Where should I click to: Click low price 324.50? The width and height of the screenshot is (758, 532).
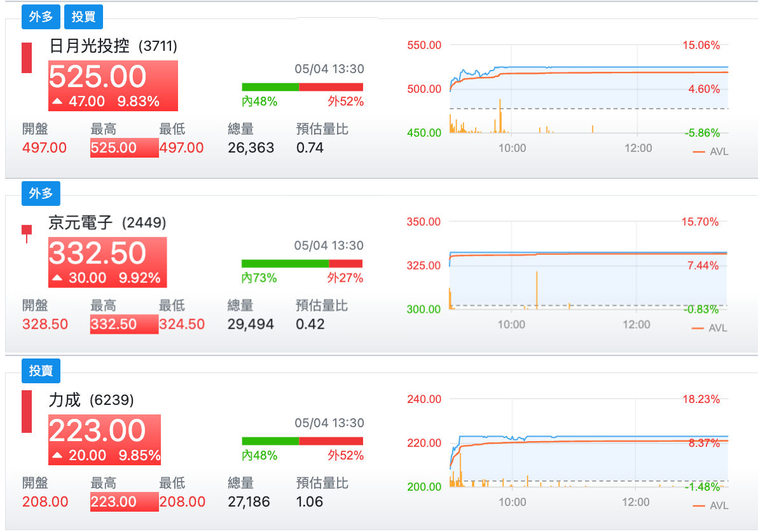[x=183, y=324]
